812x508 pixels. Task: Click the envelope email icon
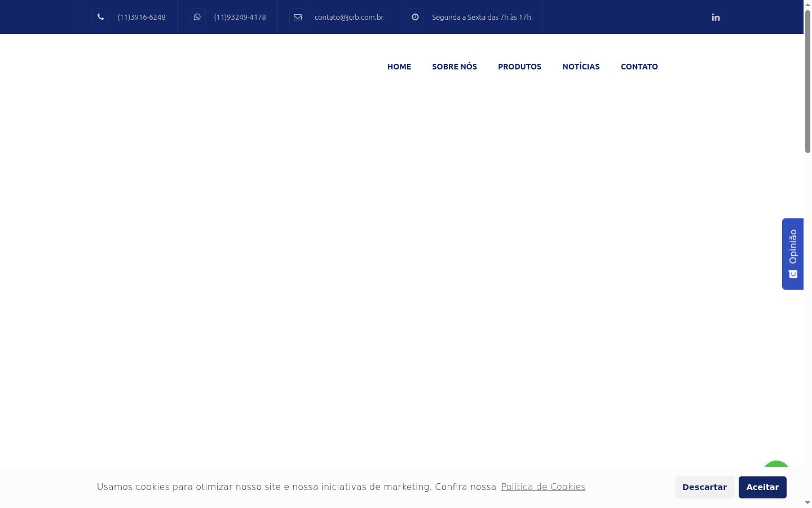click(298, 17)
